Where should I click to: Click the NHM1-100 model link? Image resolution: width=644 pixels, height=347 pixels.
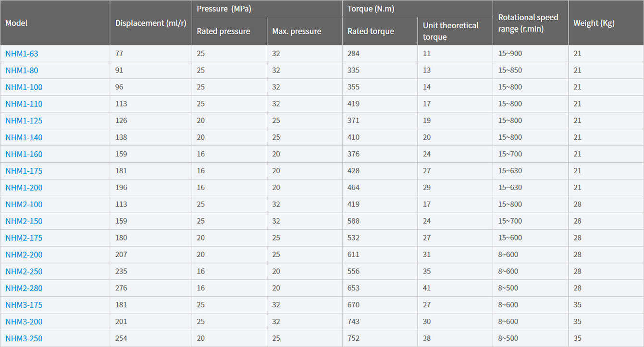(24, 87)
